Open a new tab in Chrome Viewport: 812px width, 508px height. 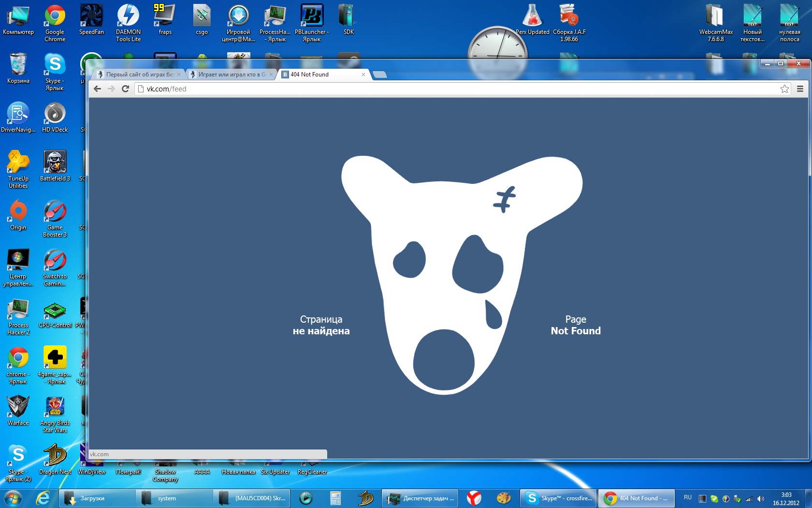pos(380,75)
